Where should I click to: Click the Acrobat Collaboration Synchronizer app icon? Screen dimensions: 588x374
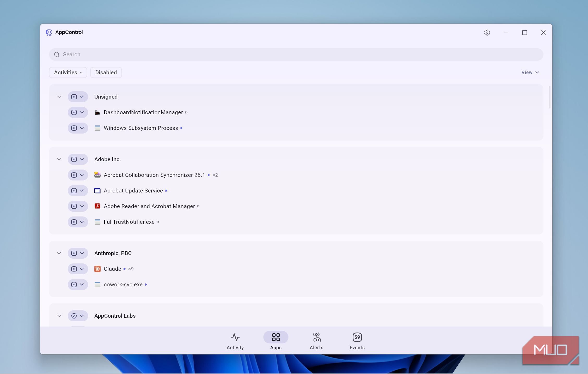coord(97,175)
